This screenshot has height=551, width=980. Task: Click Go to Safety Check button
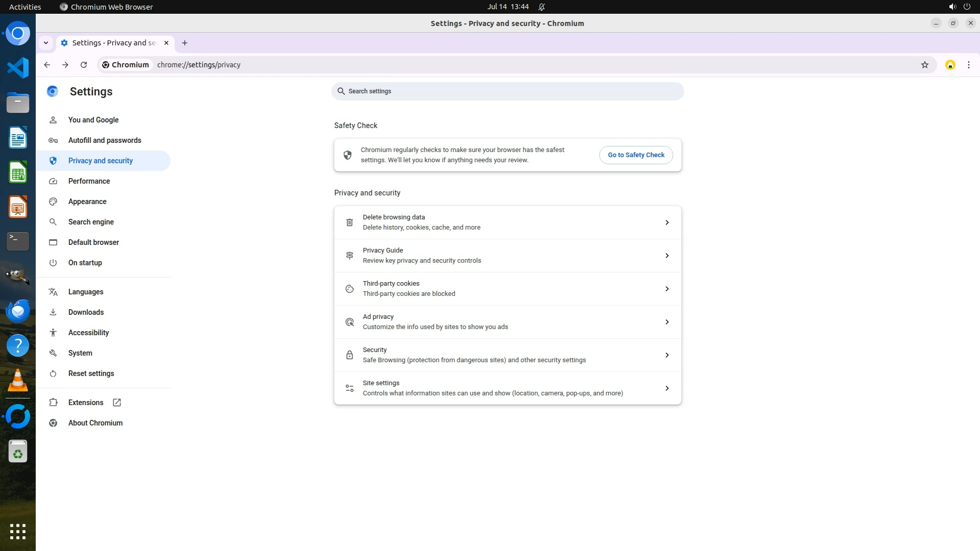tap(635, 155)
